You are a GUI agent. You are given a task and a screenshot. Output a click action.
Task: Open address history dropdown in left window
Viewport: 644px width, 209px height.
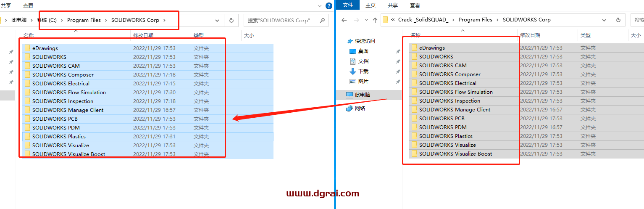[x=217, y=20]
